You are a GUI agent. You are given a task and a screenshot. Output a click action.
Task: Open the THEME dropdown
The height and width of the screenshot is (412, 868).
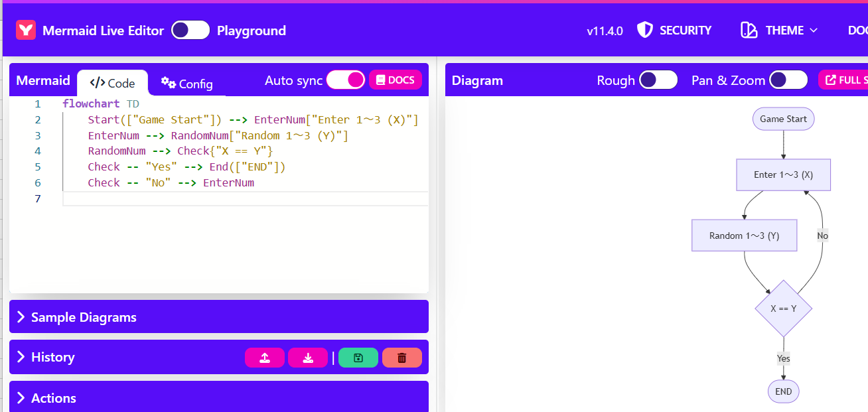778,30
